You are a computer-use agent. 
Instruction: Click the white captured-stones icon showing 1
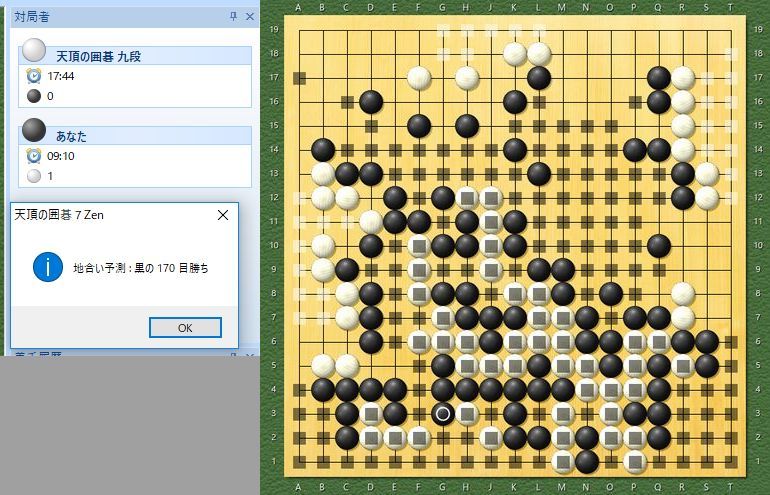click(x=33, y=176)
